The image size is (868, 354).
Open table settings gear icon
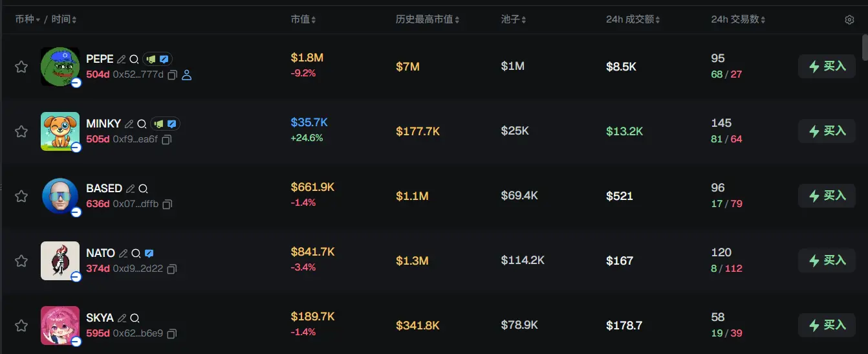849,20
